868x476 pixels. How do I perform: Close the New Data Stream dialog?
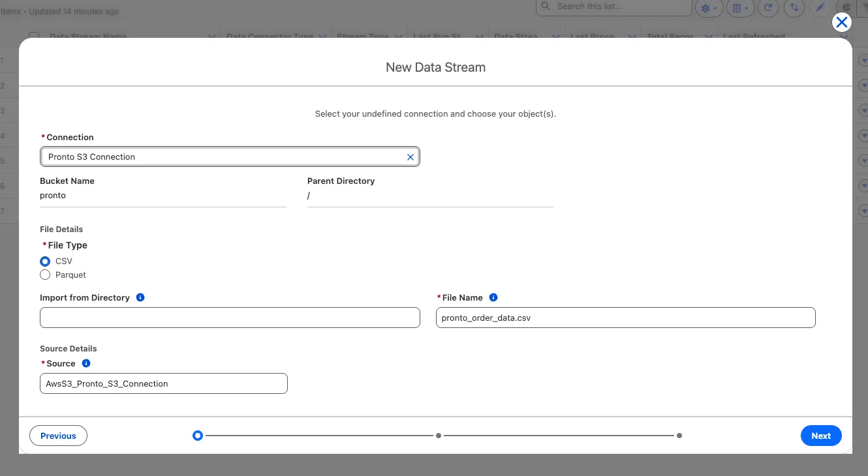[842, 23]
